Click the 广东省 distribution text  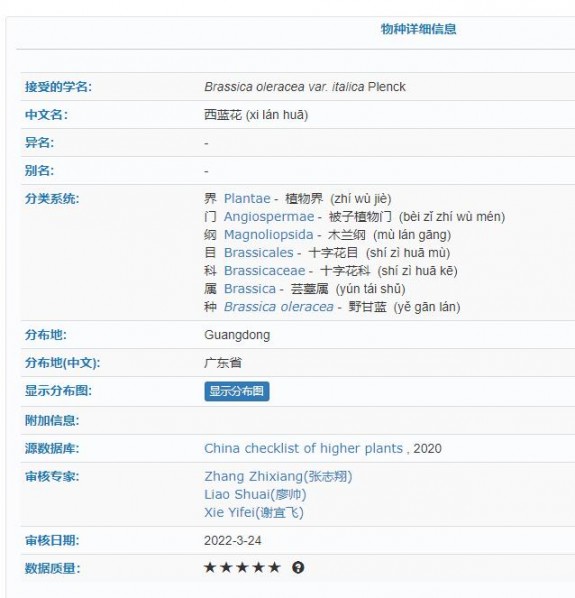pyautogui.click(x=223, y=362)
